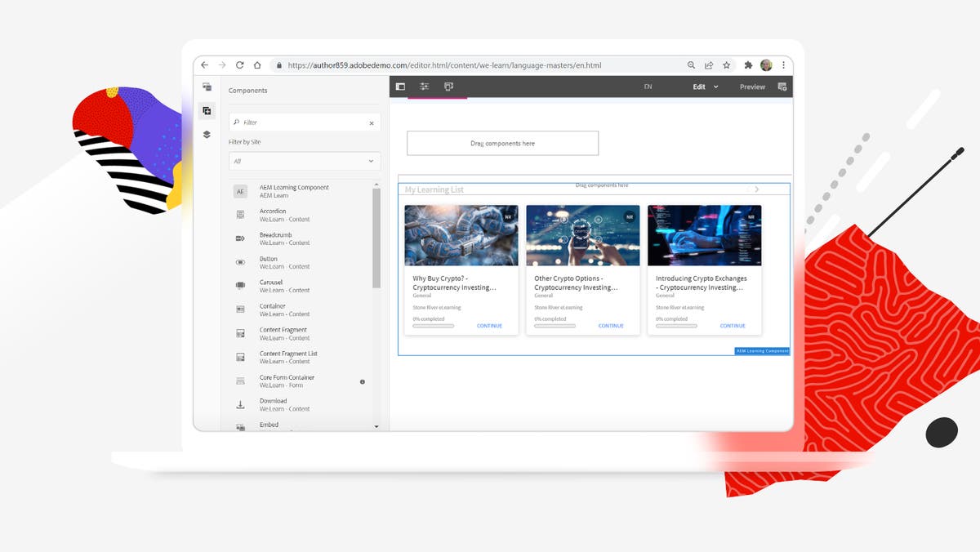Open the Components browser icon in the left rail
The width and height of the screenshot is (980, 552).
click(207, 110)
